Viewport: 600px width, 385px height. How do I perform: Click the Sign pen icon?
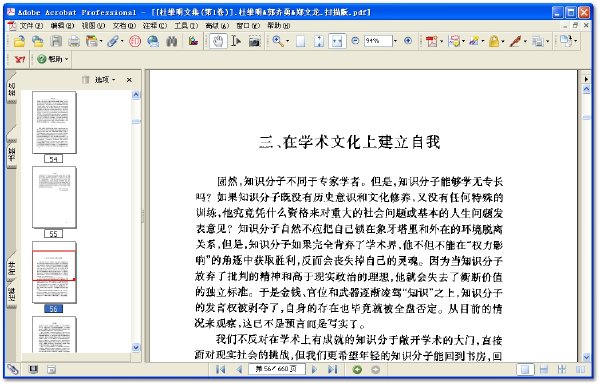(515, 41)
